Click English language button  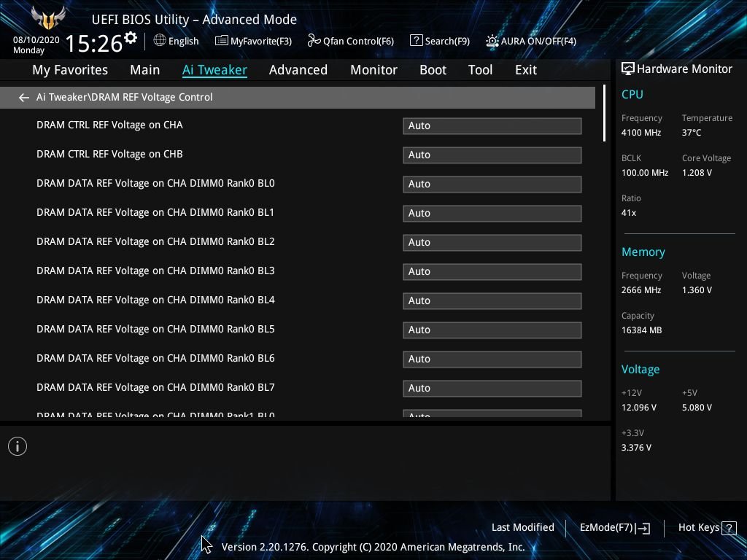point(183,42)
